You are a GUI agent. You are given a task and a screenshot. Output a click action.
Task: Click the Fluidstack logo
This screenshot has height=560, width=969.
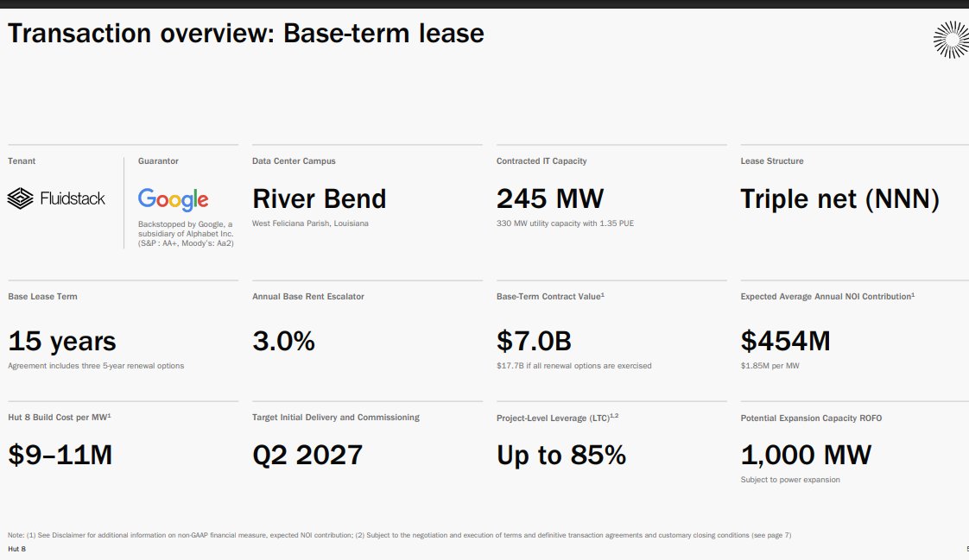click(56, 198)
